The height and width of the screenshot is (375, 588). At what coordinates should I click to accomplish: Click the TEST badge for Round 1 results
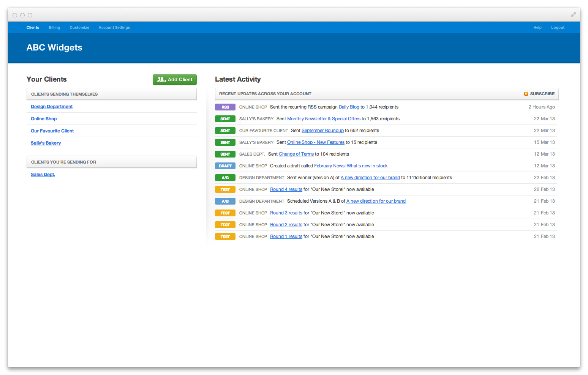pyautogui.click(x=225, y=236)
